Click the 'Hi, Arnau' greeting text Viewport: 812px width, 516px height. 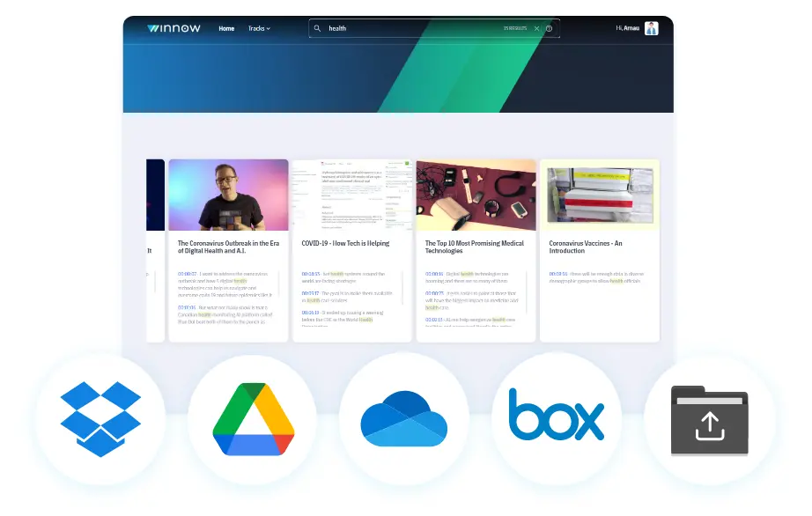point(627,28)
